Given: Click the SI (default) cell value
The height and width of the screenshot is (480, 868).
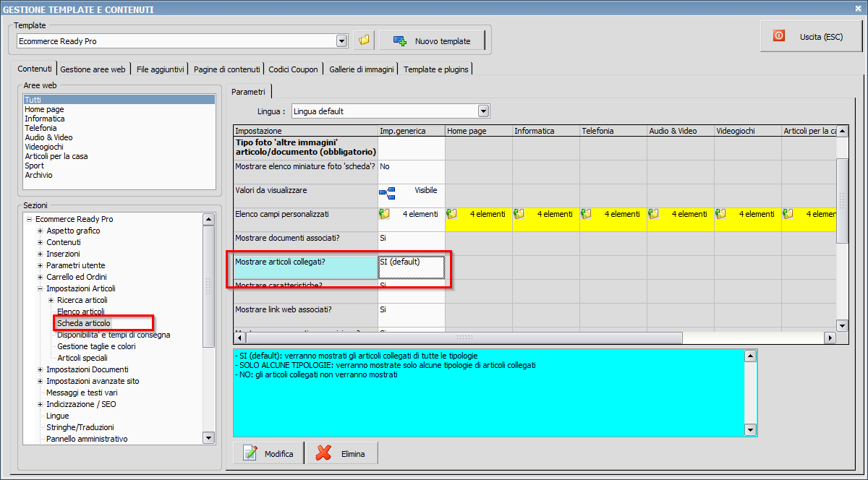Looking at the screenshot, I should coord(411,267).
